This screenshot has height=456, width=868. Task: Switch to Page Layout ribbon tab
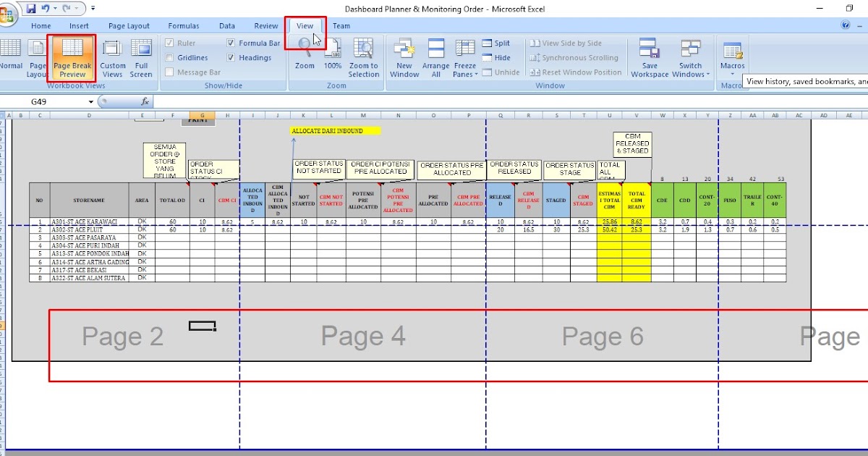tap(129, 26)
